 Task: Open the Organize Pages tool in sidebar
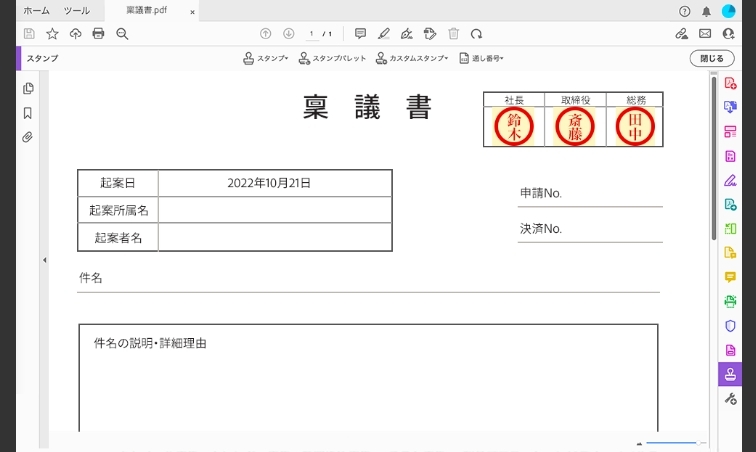[730, 132]
